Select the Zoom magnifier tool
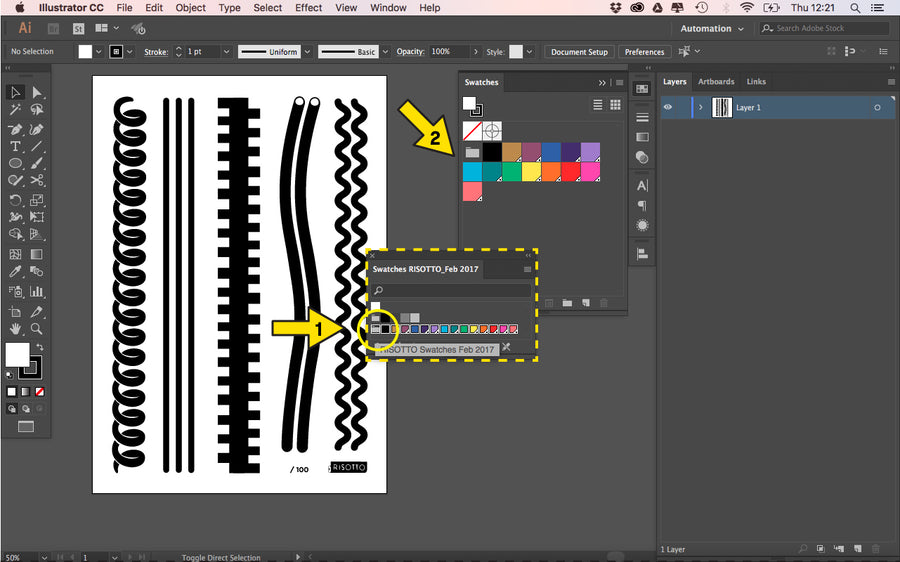The height and width of the screenshot is (562, 900). click(x=37, y=328)
